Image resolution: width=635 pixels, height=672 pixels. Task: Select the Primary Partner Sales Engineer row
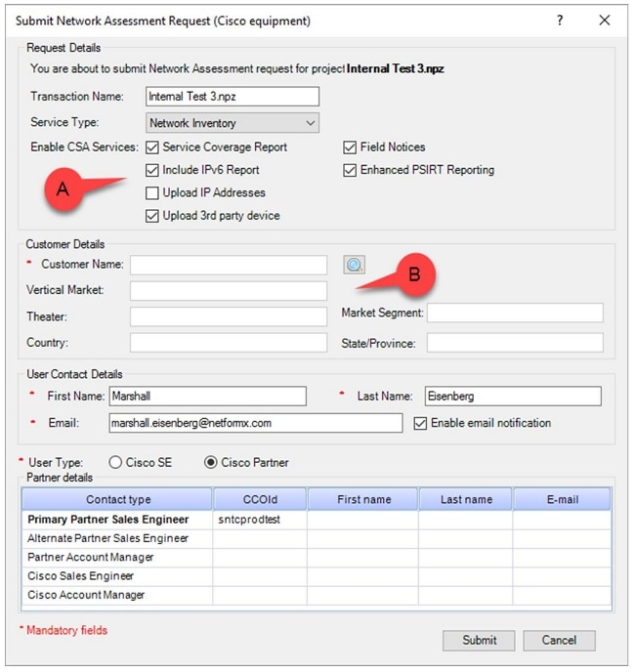[x=317, y=520]
